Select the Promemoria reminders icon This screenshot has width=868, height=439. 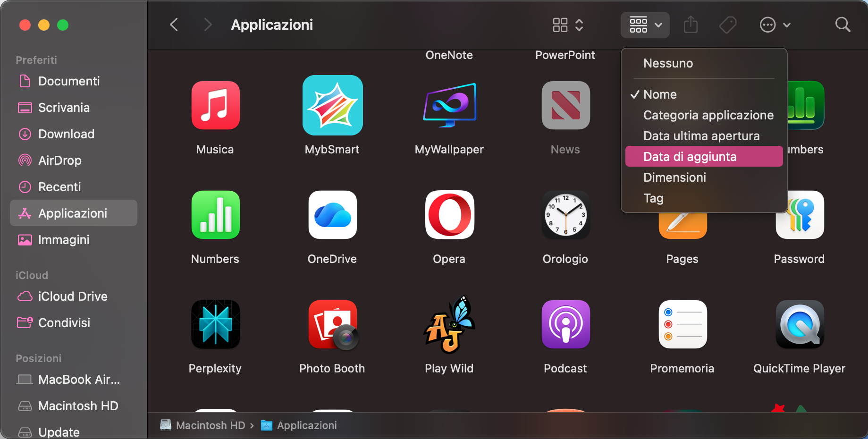coord(683,324)
